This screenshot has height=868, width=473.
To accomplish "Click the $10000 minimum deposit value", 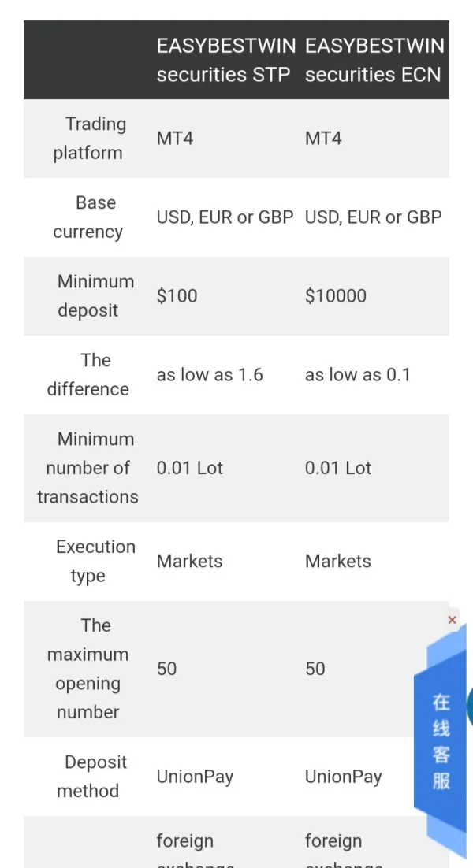I will point(336,296).
